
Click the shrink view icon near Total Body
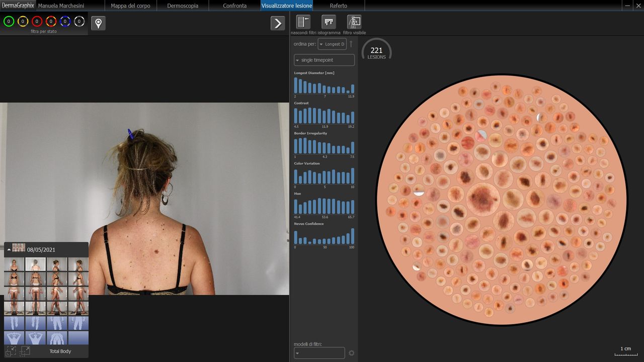click(x=11, y=351)
